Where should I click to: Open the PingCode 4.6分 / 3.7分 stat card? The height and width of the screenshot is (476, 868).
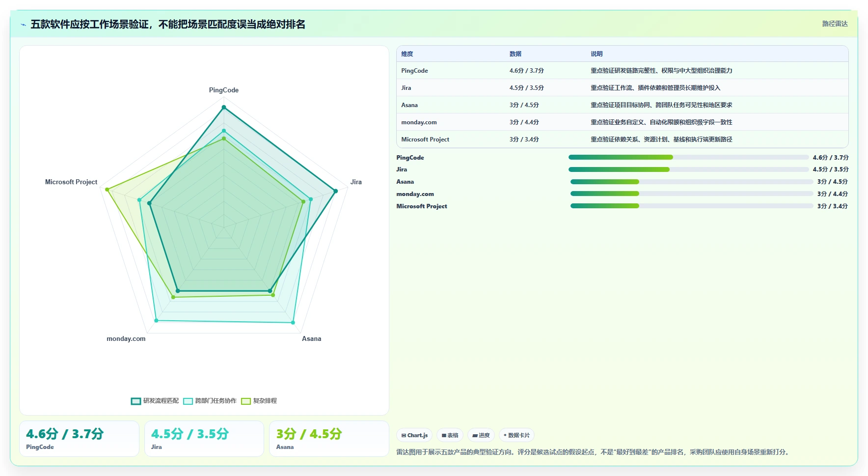pos(79,439)
